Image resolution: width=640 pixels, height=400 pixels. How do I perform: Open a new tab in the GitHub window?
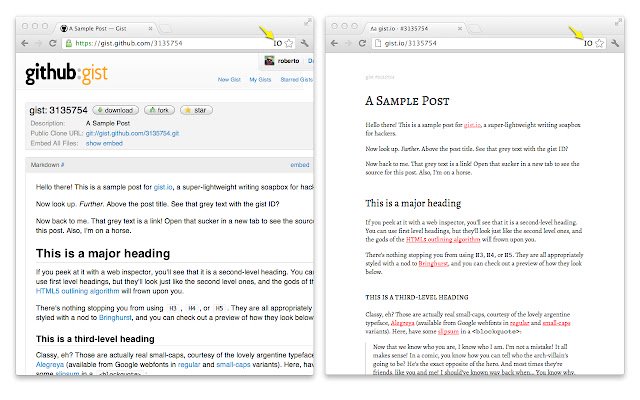(x=165, y=29)
